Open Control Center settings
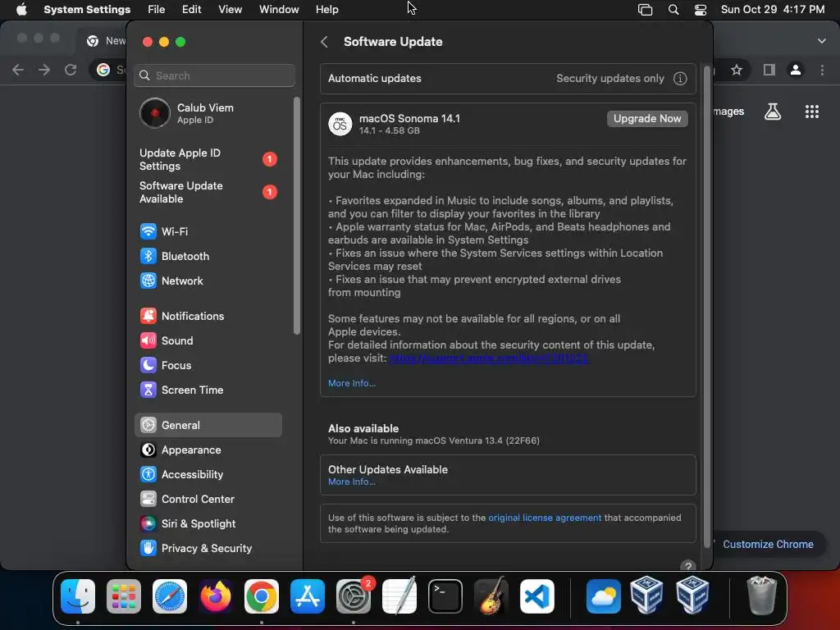840x630 pixels. pyautogui.click(x=208, y=500)
